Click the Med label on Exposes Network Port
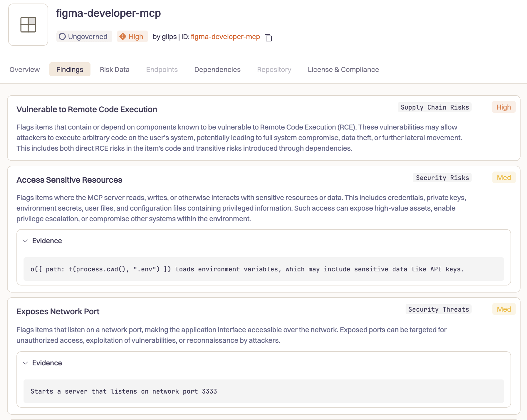Image resolution: width=527 pixels, height=420 pixels. (x=504, y=309)
